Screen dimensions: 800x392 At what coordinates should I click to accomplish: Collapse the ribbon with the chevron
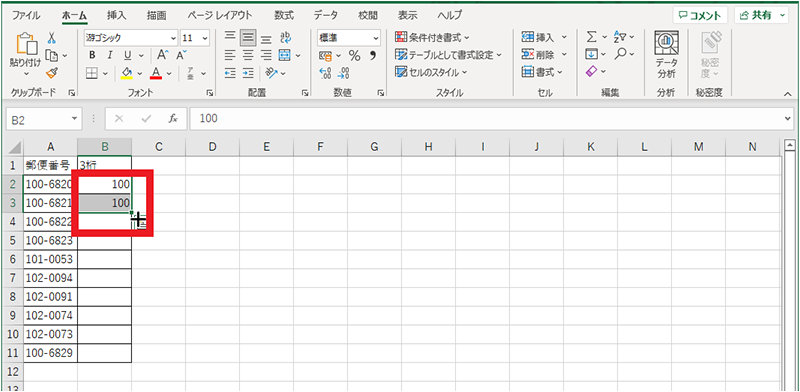tap(787, 93)
